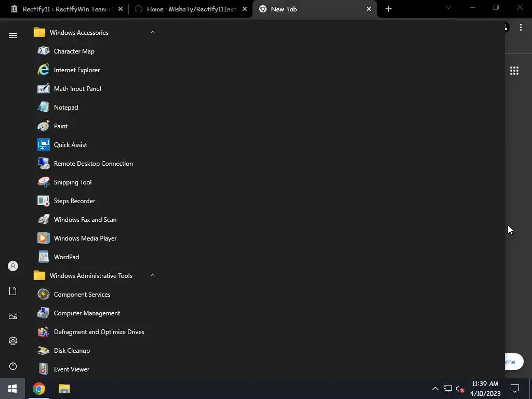The height and width of the screenshot is (399, 532).
Task: Open Steps Recorder
Action: (x=95, y=201)
